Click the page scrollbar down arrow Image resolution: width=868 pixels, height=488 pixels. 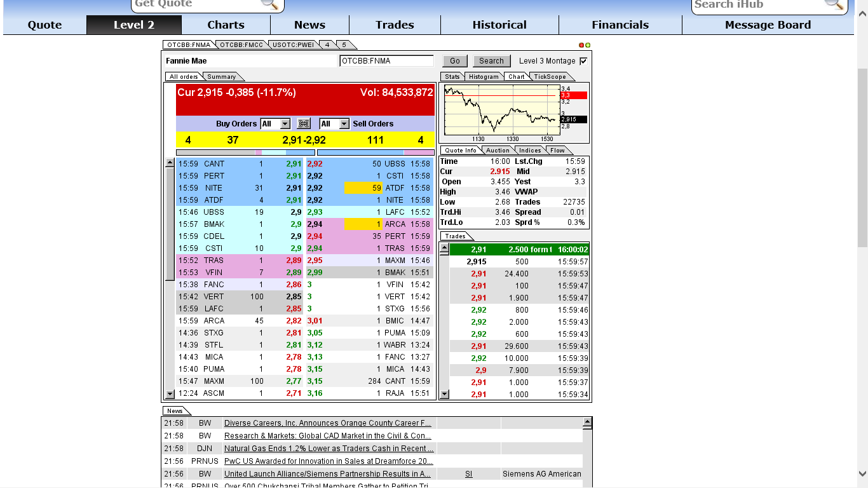point(862,473)
